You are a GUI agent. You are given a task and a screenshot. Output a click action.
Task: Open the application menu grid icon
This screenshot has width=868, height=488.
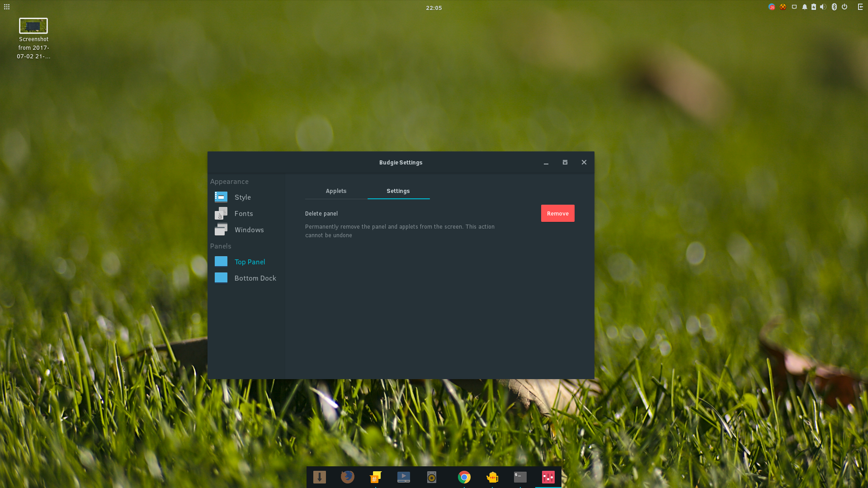pos(7,7)
